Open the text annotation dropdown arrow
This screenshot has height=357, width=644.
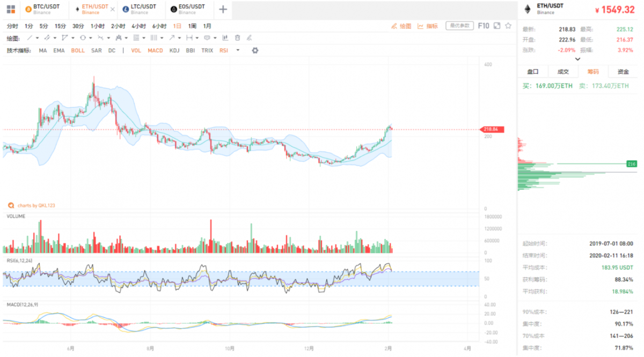tap(215, 38)
